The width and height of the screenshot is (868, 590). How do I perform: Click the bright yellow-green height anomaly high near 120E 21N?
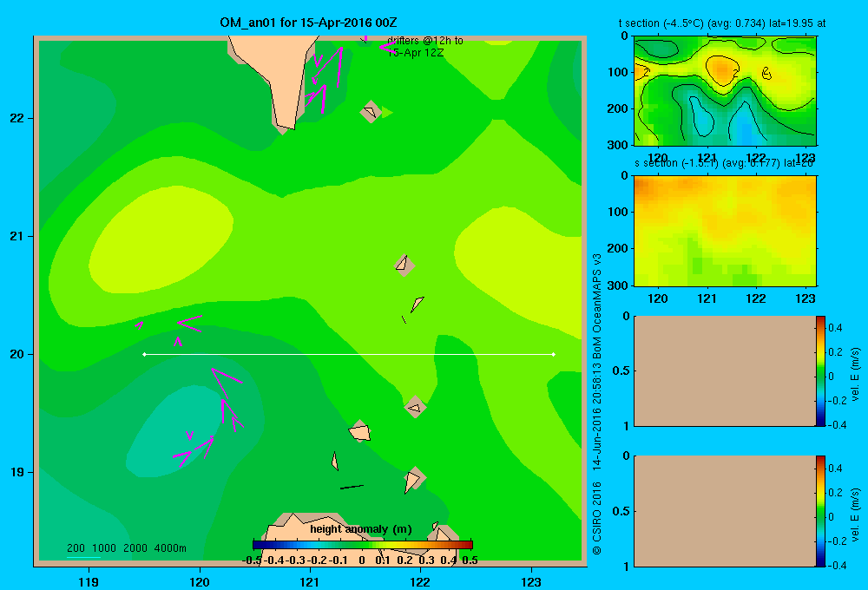(x=161, y=239)
